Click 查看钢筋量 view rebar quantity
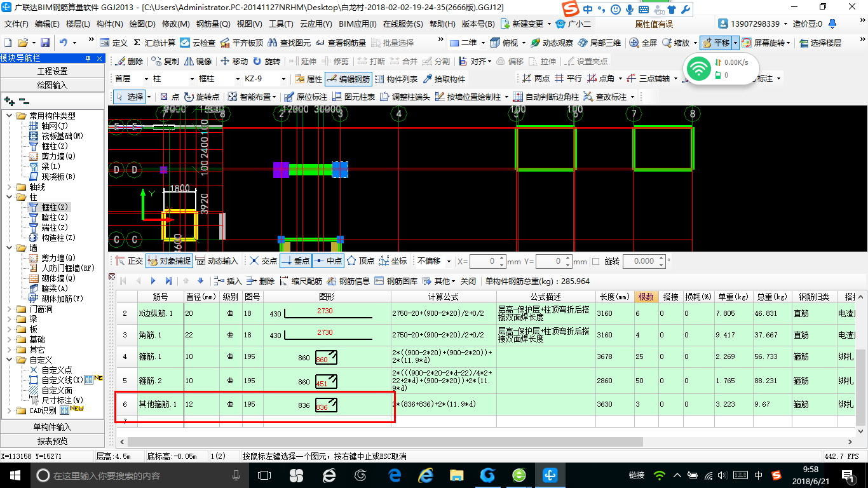The width and height of the screenshot is (868, 488). click(x=341, y=43)
